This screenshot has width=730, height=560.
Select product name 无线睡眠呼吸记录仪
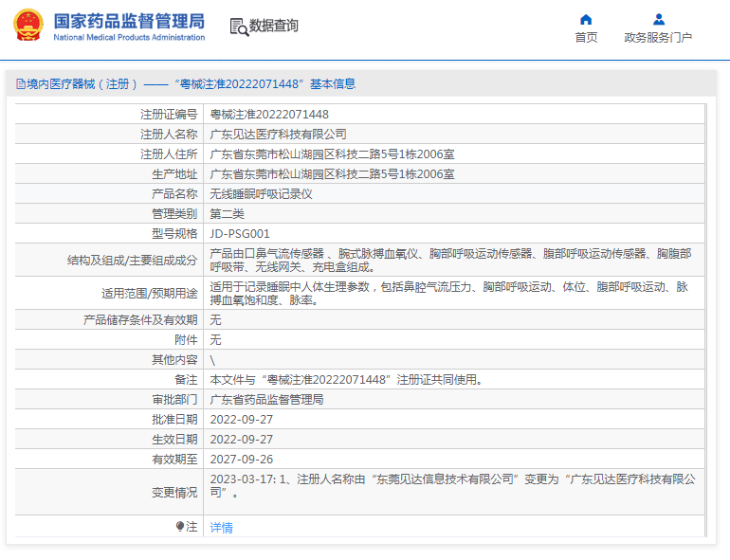point(261,194)
